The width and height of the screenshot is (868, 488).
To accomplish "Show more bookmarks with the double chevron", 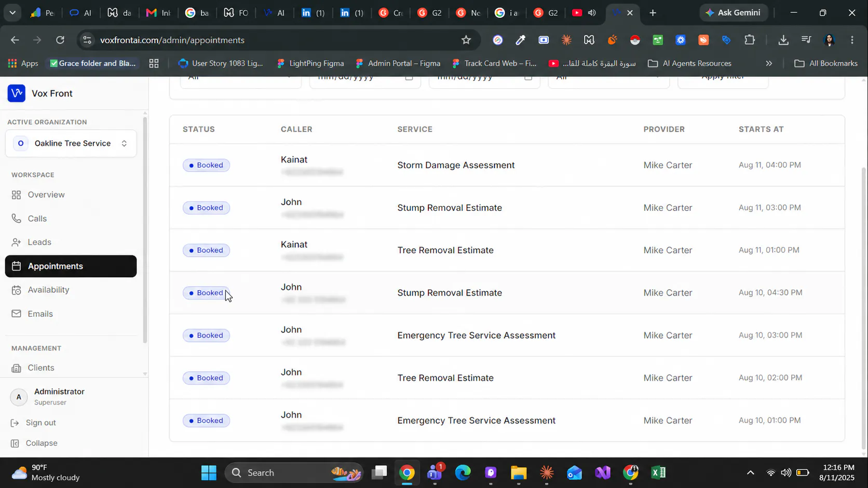I will pyautogui.click(x=769, y=63).
